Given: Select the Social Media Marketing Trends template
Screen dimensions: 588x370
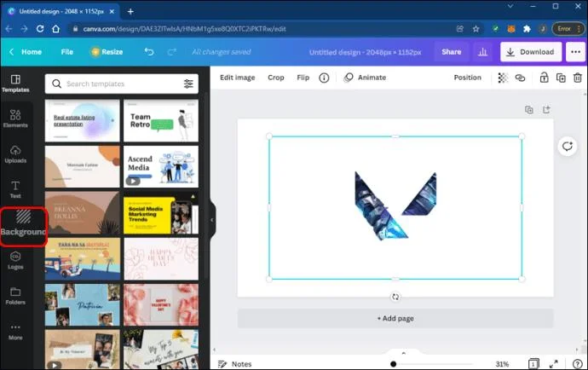Looking at the screenshot, I should point(161,213).
